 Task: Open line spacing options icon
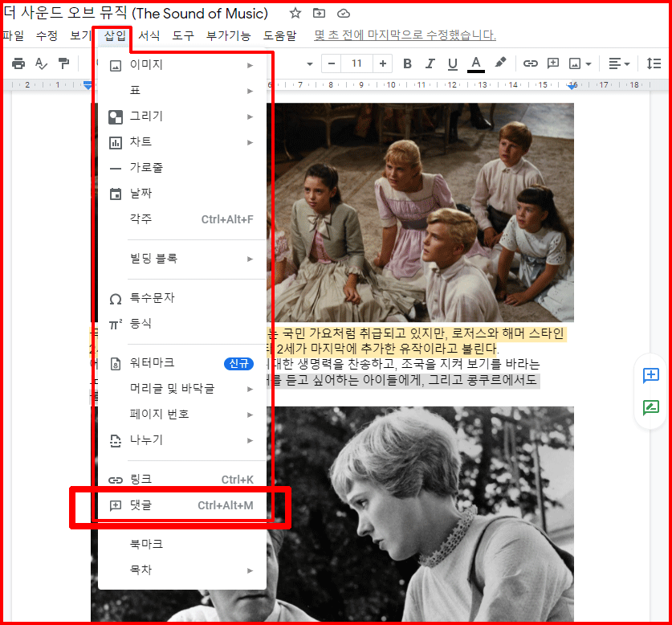pyautogui.click(x=654, y=63)
